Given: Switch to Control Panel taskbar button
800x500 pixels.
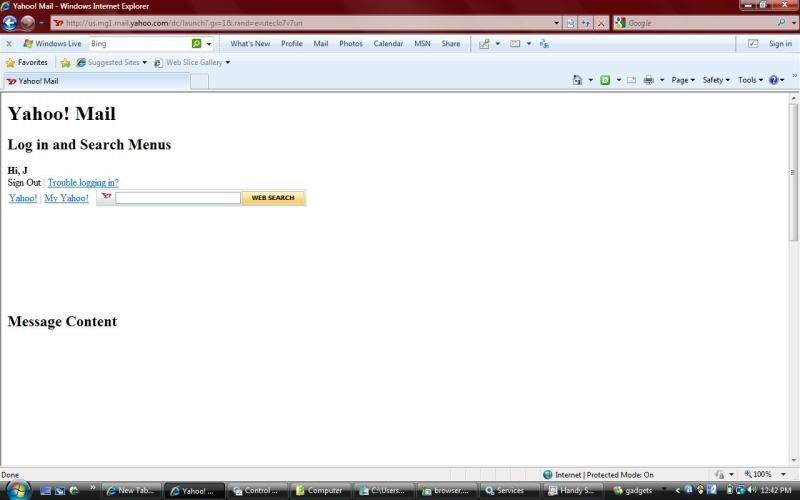Looking at the screenshot, I should coord(257,491).
